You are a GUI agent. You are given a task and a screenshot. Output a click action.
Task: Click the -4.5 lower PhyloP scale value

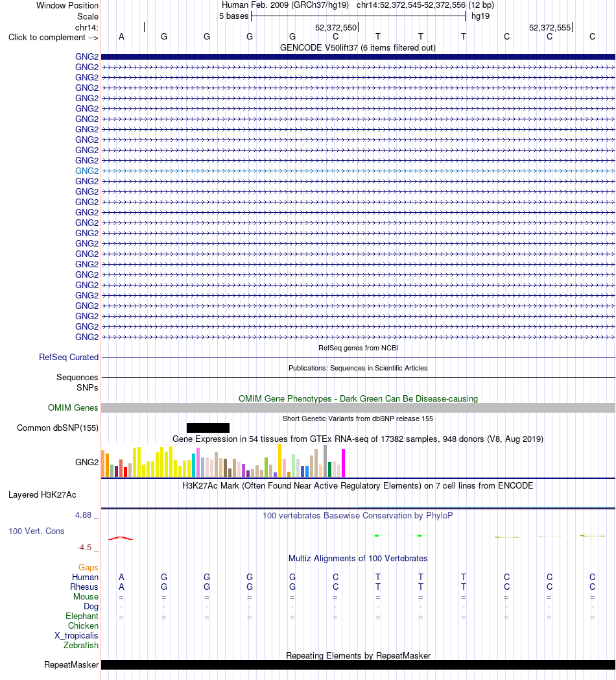click(x=84, y=548)
